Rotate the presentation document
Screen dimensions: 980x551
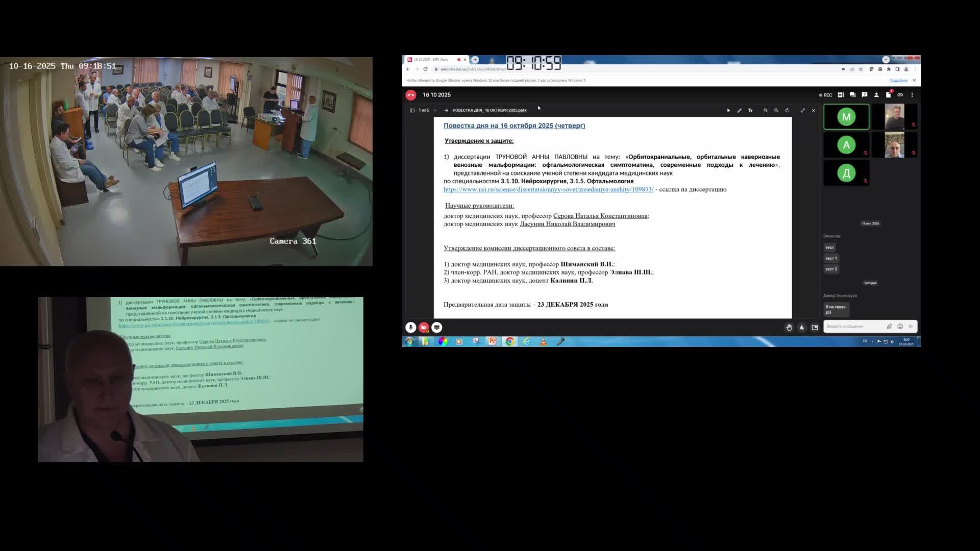click(x=787, y=110)
